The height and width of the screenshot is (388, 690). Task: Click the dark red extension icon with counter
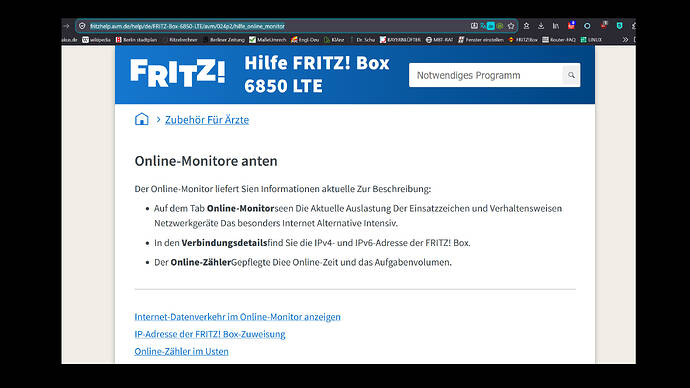point(604,25)
